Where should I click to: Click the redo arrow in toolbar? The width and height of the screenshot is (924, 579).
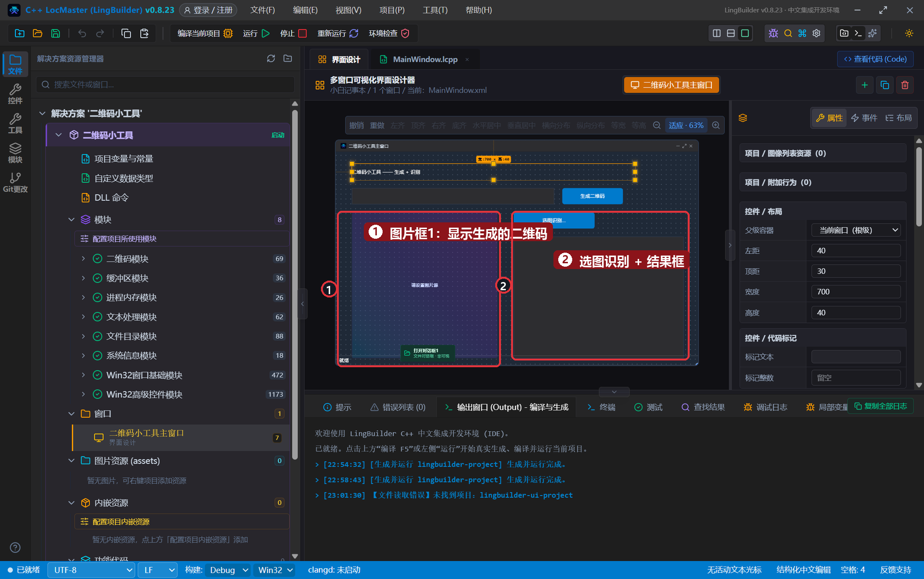tap(100, 33)
